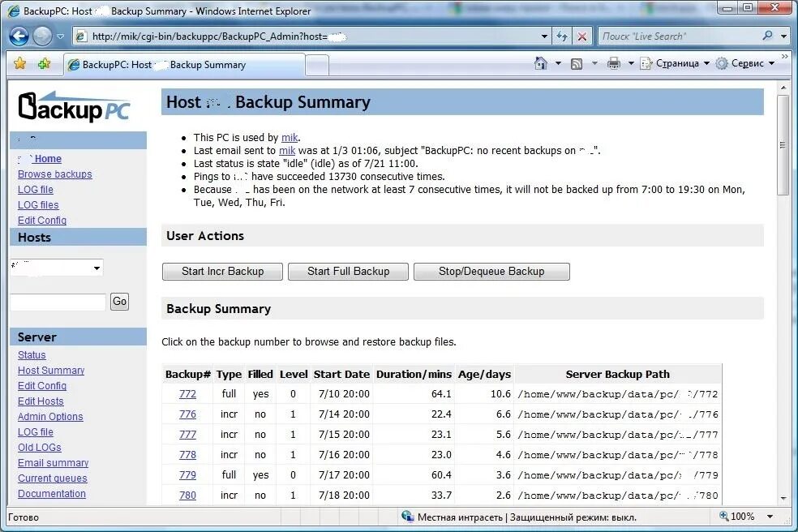This screenshot has height=532, width=798.
Task: Open the Documentation link
Action: [52, 493]
